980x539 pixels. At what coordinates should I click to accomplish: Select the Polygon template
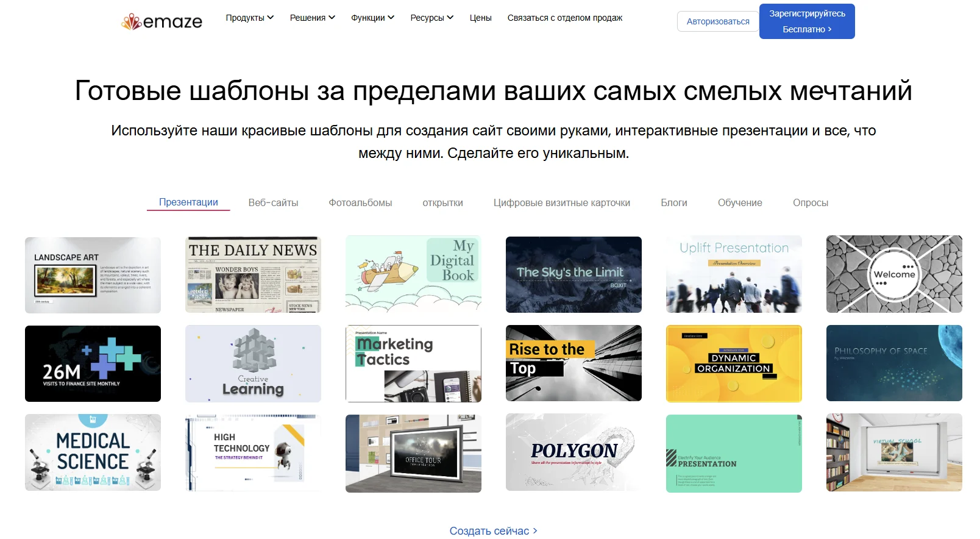coord(573,452)
